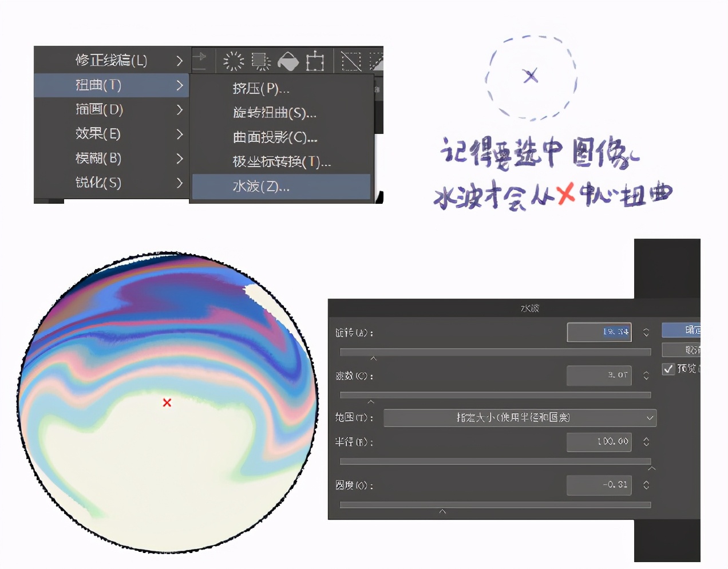
Task: Click the 半径(R) field showing 100.00
Action: [599, 442]
